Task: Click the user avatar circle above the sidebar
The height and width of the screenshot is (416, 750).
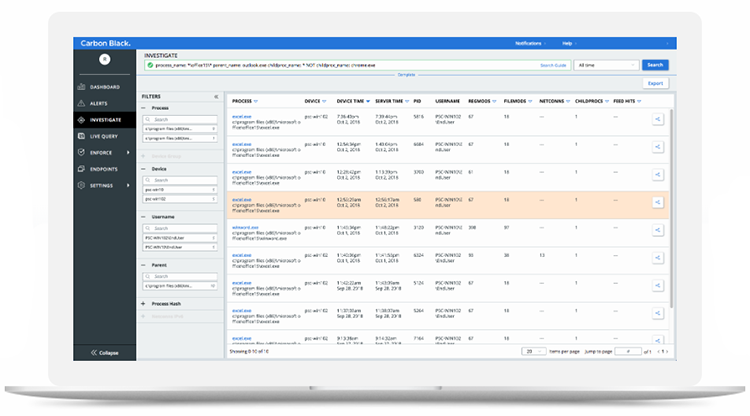Action: click(105, 59)
